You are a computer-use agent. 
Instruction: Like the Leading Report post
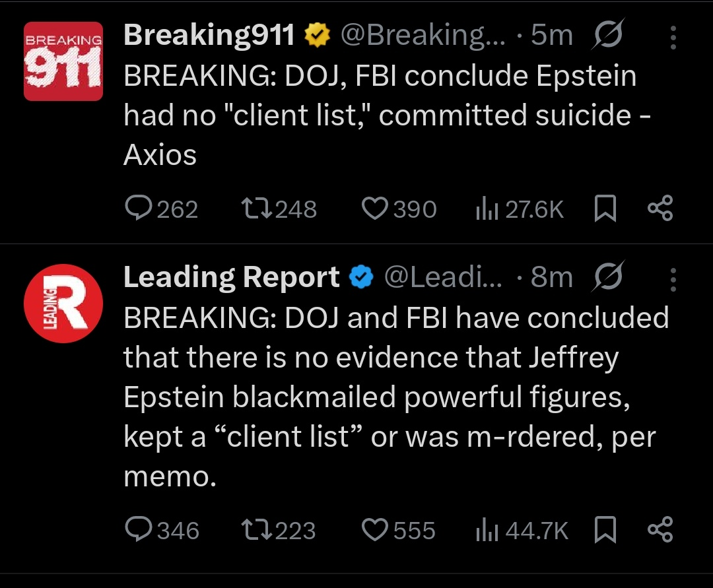click(374, 531)
